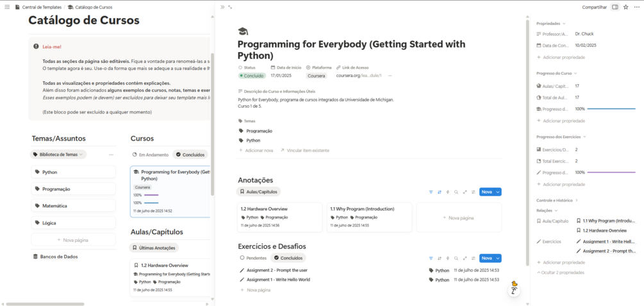Image resolution: width=644 pixels, height=306 pixels.
Task: Select the Em Andamento courses tab
Action: pos(151,155)
